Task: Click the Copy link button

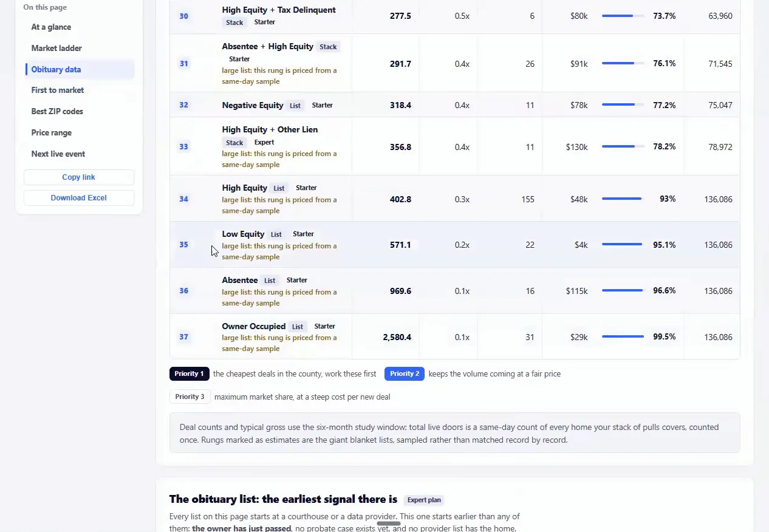Action: click(x=79, y=177)
